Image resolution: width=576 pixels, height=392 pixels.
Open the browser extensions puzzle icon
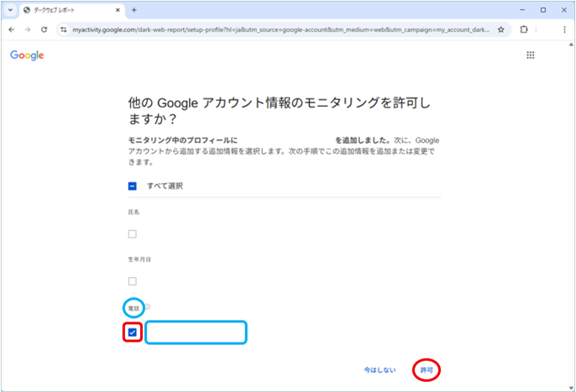[x=524, y=29]
